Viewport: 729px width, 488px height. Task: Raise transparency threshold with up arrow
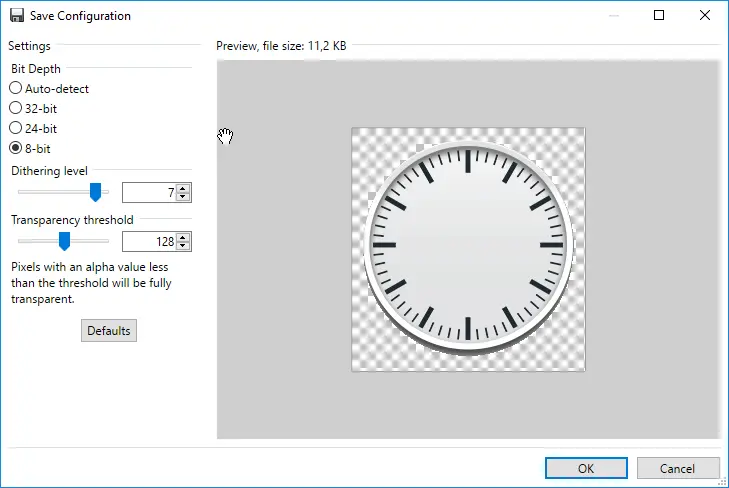coord(183,238)
